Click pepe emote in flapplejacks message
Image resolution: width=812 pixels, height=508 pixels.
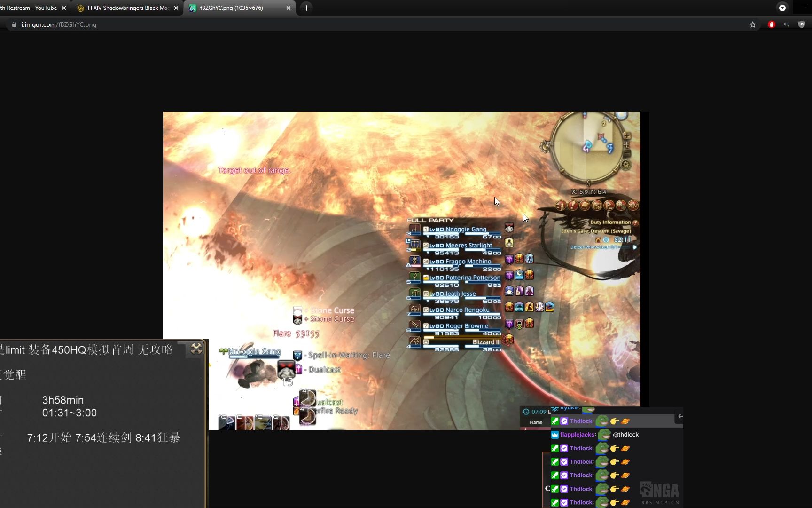point(604,435)
